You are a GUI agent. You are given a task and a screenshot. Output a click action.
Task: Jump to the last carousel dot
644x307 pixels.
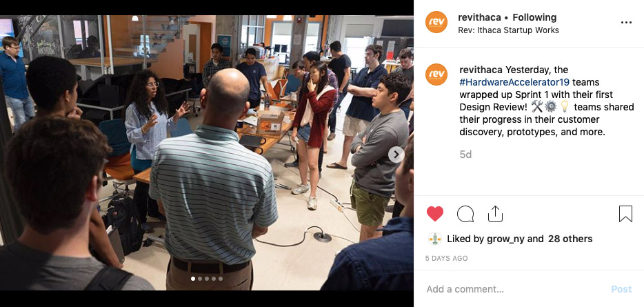pyautogui.click(x=221, y=279)
